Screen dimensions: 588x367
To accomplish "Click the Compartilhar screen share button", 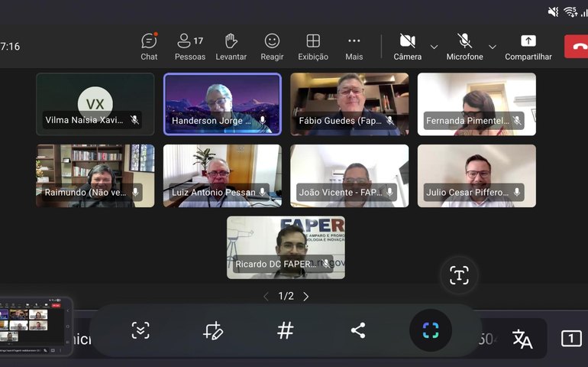I will 528,46.
